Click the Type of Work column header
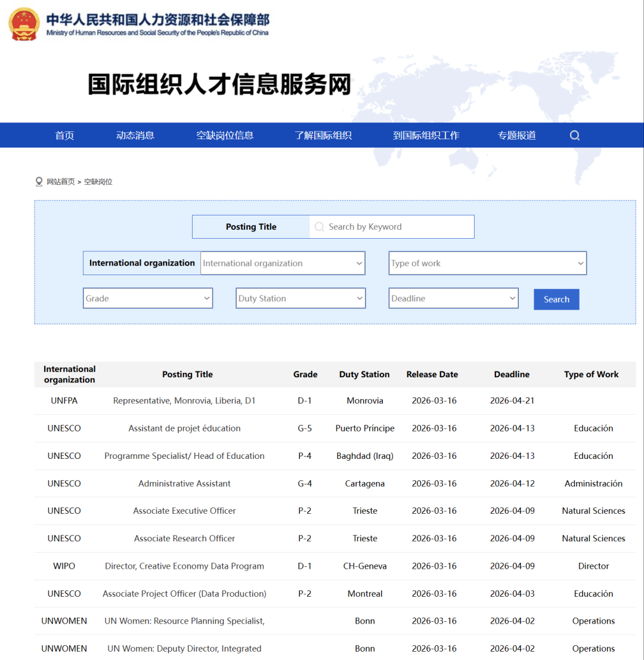This screenshot has height=660, width=644. [x=591, y=374]
